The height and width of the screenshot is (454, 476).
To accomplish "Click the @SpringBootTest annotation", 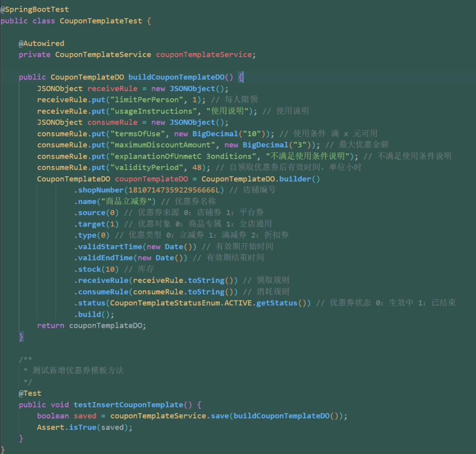I will coord(34,9).
